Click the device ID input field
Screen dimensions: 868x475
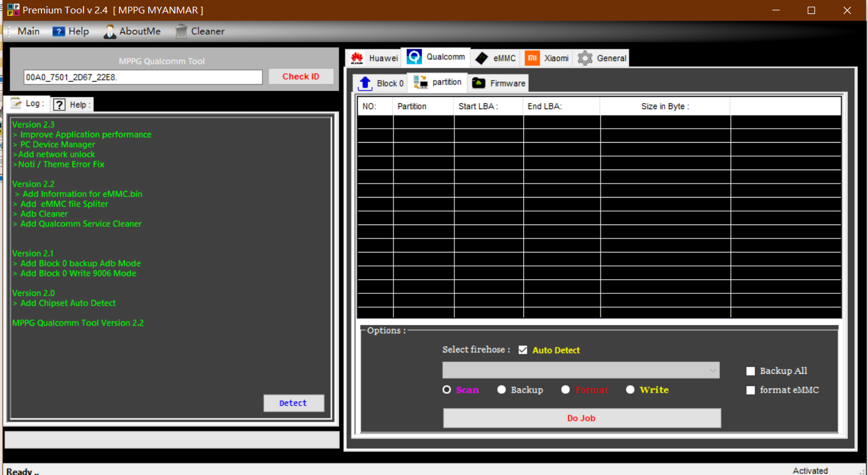point(143,77)
